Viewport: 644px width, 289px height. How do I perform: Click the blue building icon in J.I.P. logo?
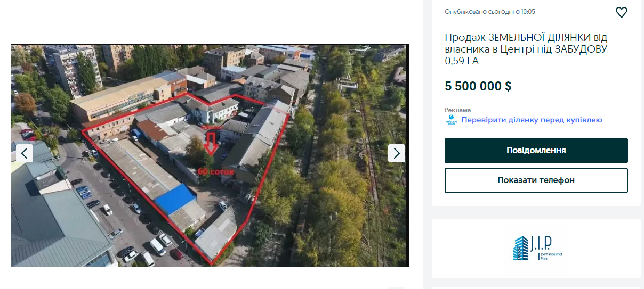520,248
